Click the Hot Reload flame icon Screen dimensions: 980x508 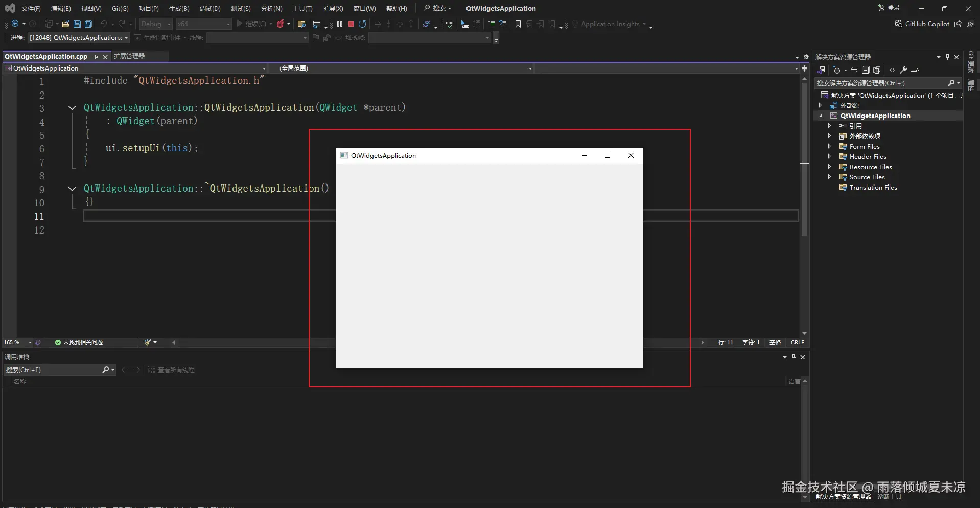click(280, 24)
